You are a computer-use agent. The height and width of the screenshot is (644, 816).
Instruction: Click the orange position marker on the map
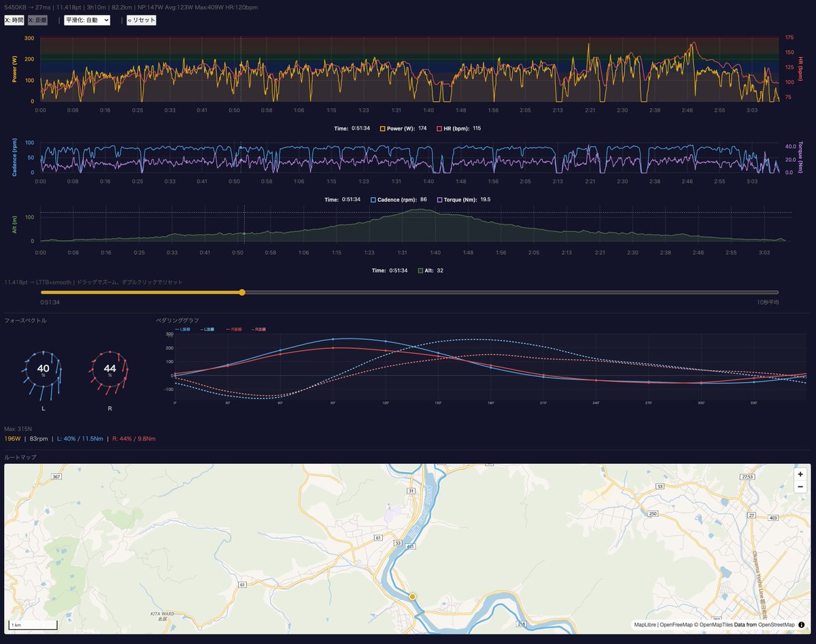412,596
